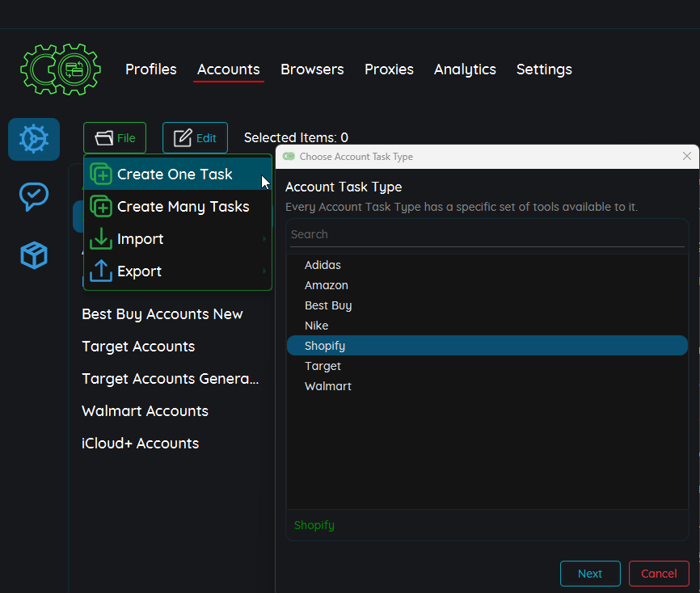The height and width of the screenshot is (593, 700).
Task: Click the Create One Task icon
Action: click(101, 175)
